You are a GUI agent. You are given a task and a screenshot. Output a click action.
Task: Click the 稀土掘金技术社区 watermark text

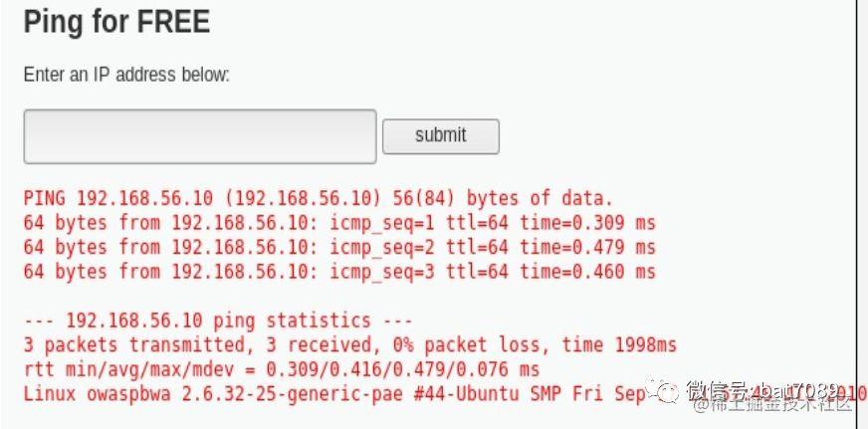tap(773, 405)
